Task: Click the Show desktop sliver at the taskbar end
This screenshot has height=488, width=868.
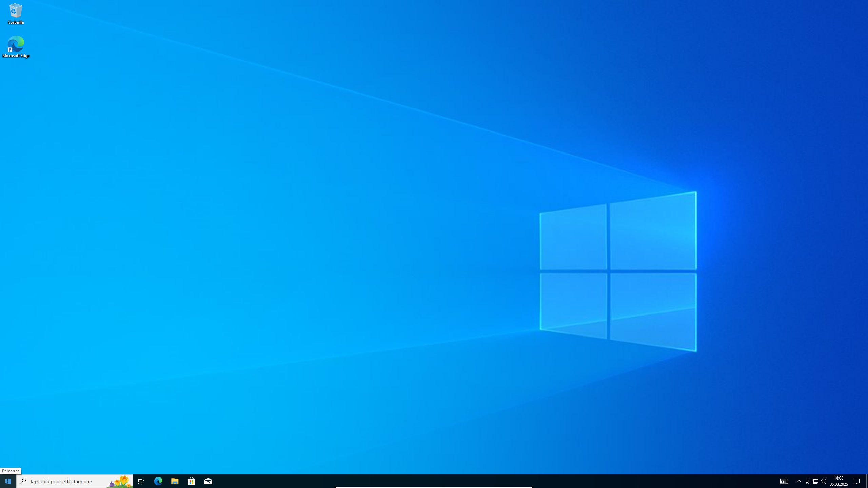Action: pyautogui.click(x=867, y=481)
